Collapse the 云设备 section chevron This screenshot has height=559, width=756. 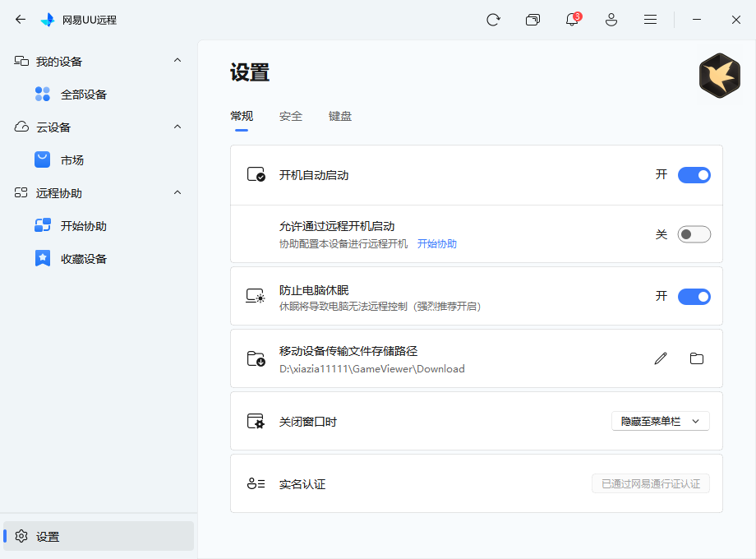coord(177,127)
